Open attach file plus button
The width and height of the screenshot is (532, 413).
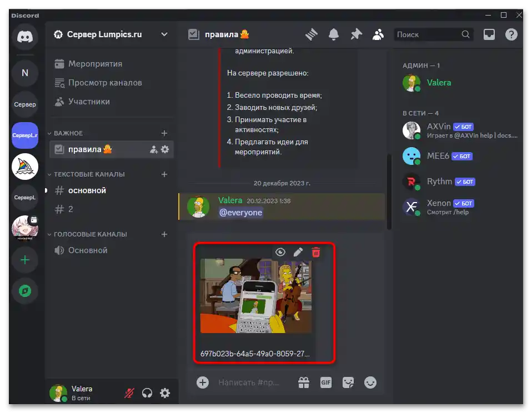[x=203, y=382]
